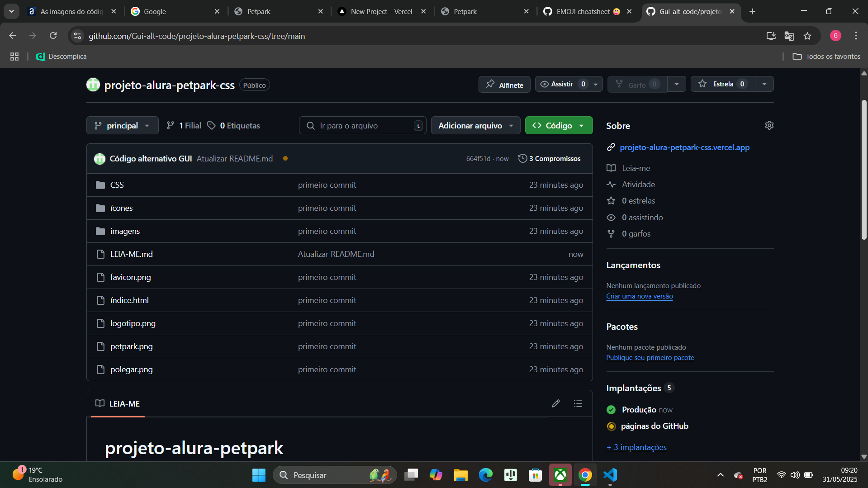Open the imagens folder icon
This screenshot has width=868, height=488.
pyautogui.click(x=100, y=231)
